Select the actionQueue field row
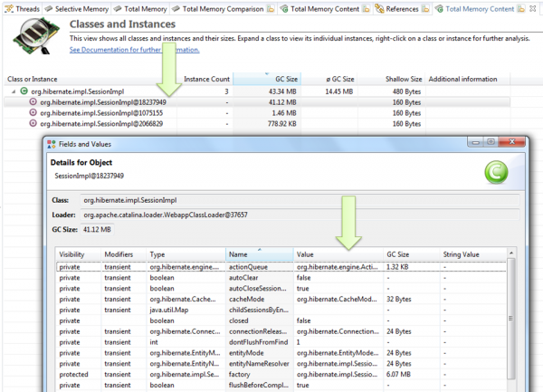 click(281, 267)
